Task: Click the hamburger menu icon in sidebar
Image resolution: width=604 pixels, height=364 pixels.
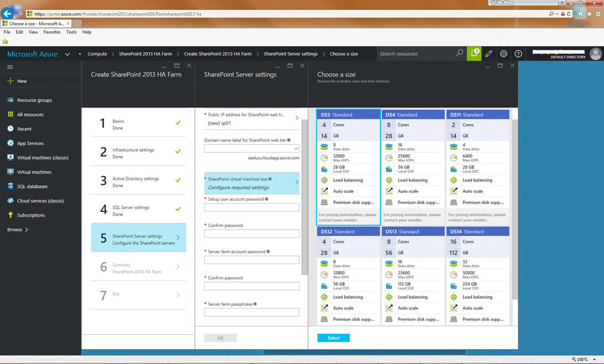Action: tap(10, 67)
